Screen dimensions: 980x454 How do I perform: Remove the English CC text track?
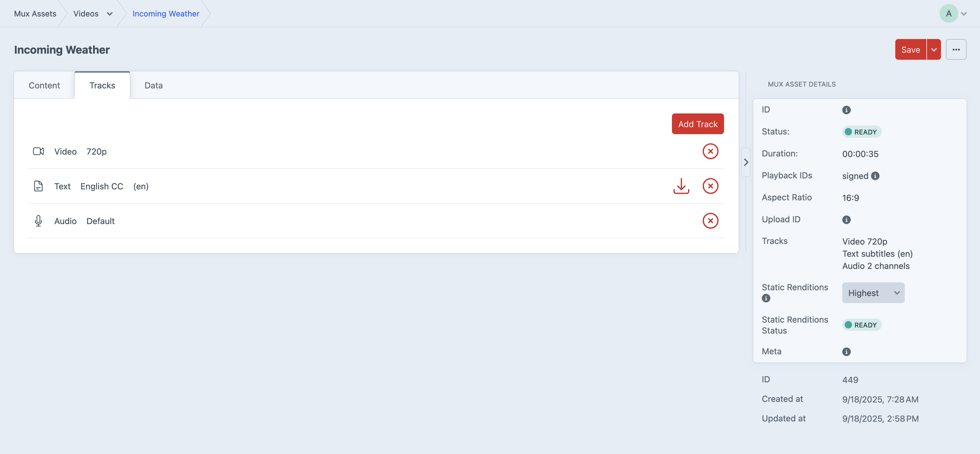tap(710, 186)
